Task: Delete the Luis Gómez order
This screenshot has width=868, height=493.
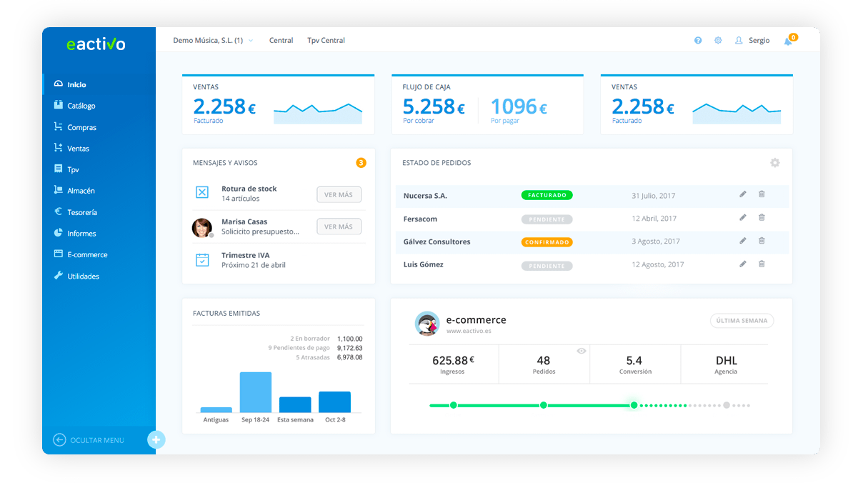Action: click(x=762, y=264)
